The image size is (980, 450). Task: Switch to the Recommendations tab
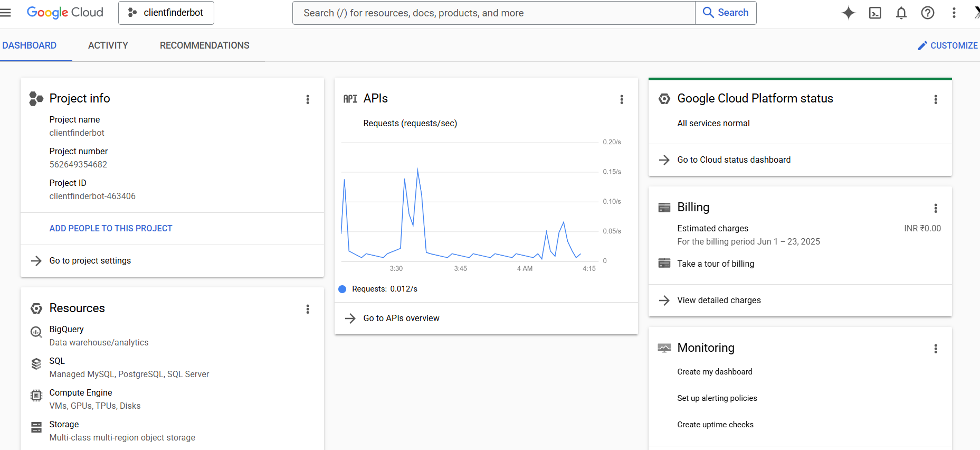(x=205, y=45)
